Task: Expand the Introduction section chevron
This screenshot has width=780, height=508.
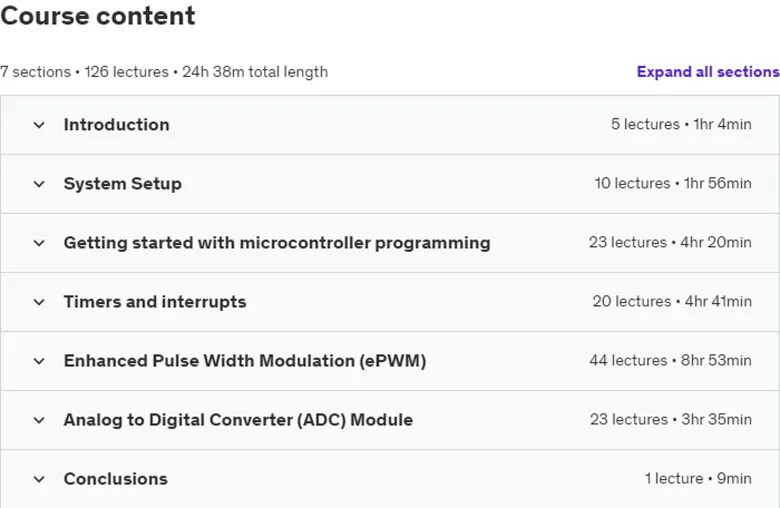Action: (39, 125)
